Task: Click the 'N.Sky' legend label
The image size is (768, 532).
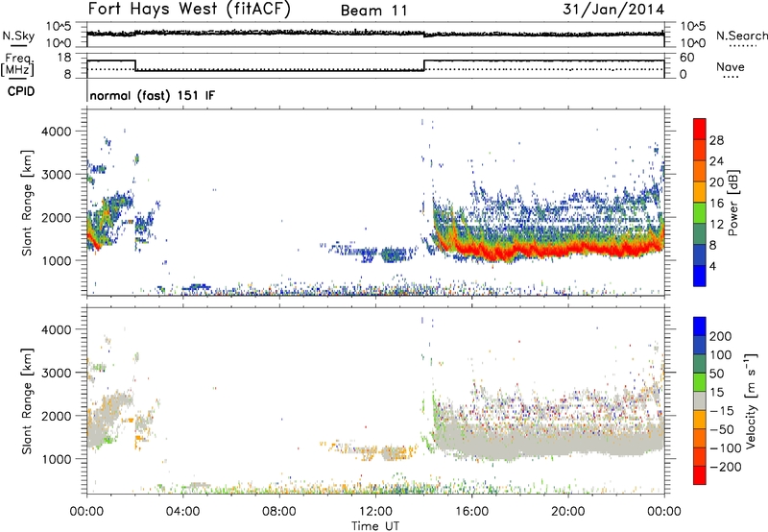Action: 18,36
